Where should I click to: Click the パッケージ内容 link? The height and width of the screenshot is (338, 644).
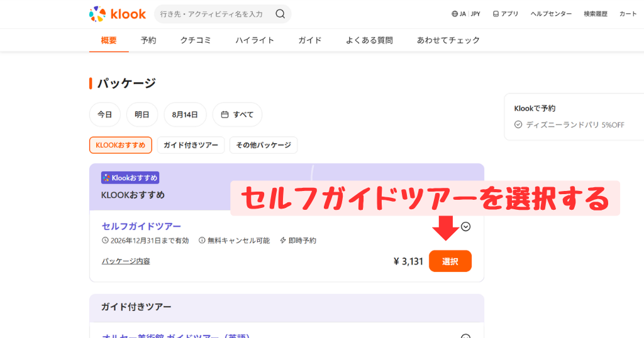[126, 261]
